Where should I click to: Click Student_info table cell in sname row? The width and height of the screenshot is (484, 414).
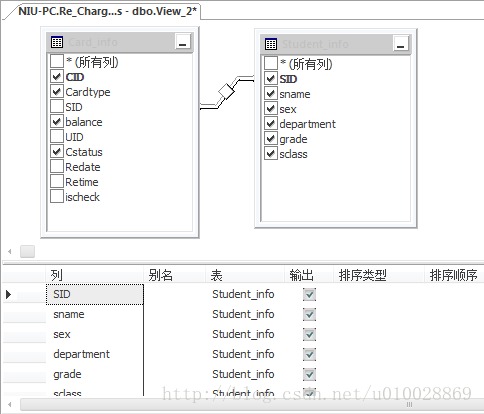click(245, 314)
